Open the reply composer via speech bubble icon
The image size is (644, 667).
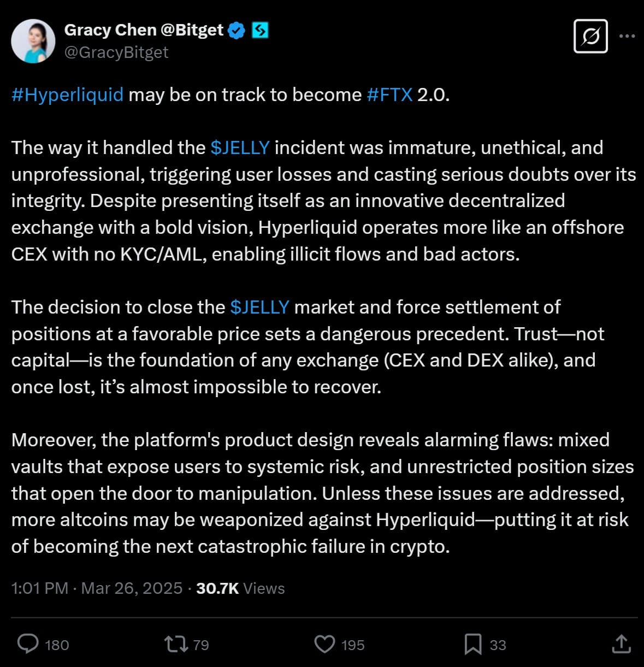pyautogui.click(x=28, y=644)
